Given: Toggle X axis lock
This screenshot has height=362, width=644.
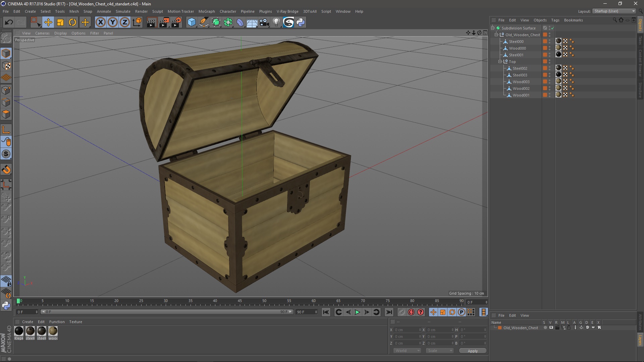Looking at the screenshot, I should (100, 22).
